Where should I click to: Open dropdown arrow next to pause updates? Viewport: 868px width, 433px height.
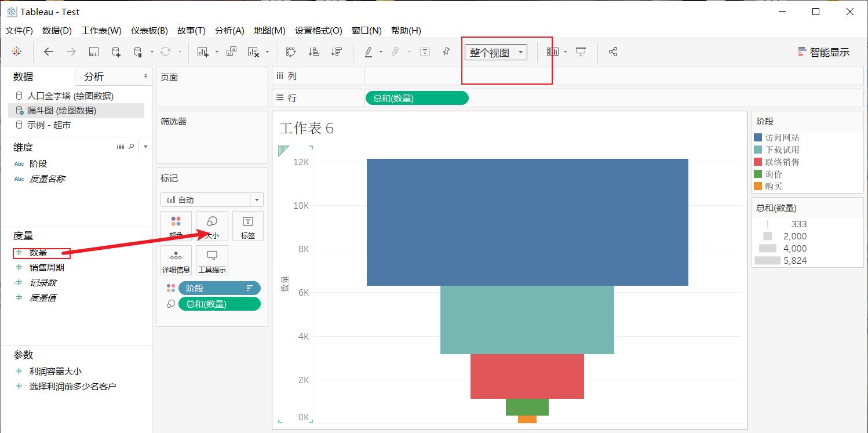(x=152, y=52)
